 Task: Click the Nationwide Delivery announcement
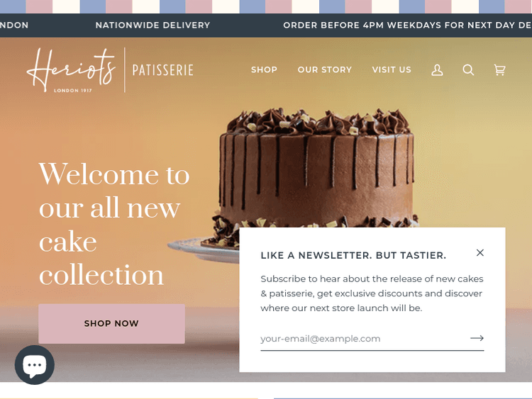click(153, 26)
